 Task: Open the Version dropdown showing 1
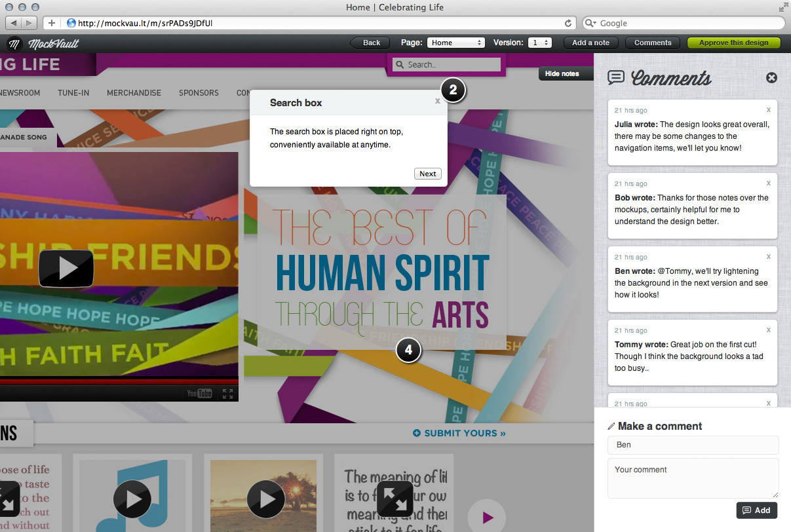541,43
